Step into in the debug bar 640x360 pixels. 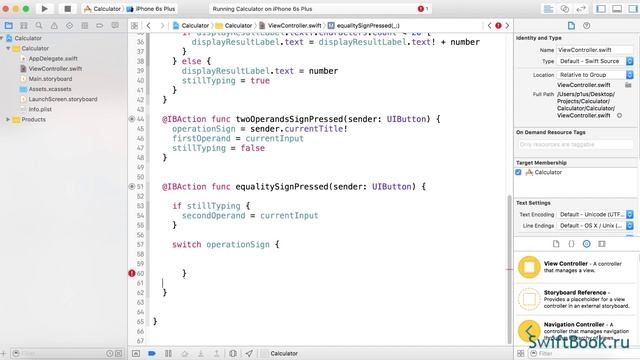point(200,353)
